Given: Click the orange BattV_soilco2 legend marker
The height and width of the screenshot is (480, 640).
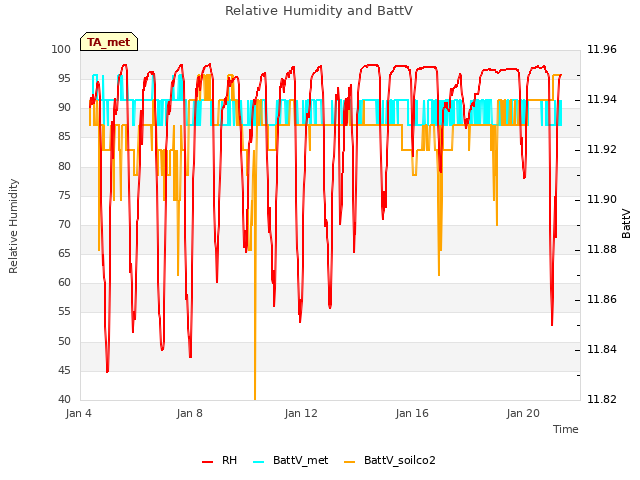Looking at the screenshot, I should coord(349,462).
